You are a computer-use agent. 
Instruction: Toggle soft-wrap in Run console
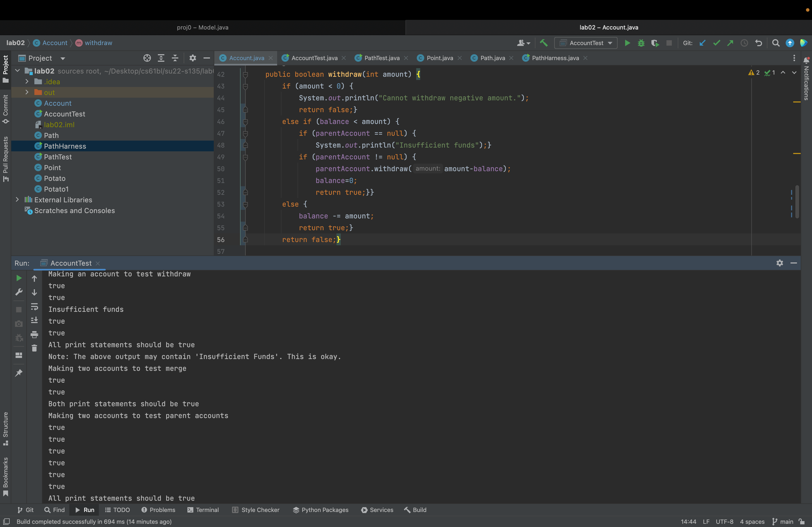tap(34, 306)
